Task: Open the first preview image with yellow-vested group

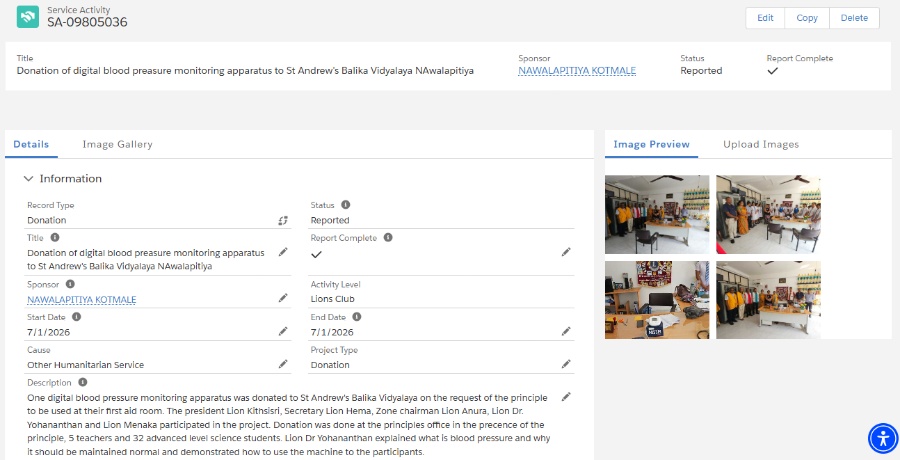Action: click(657, 214)
